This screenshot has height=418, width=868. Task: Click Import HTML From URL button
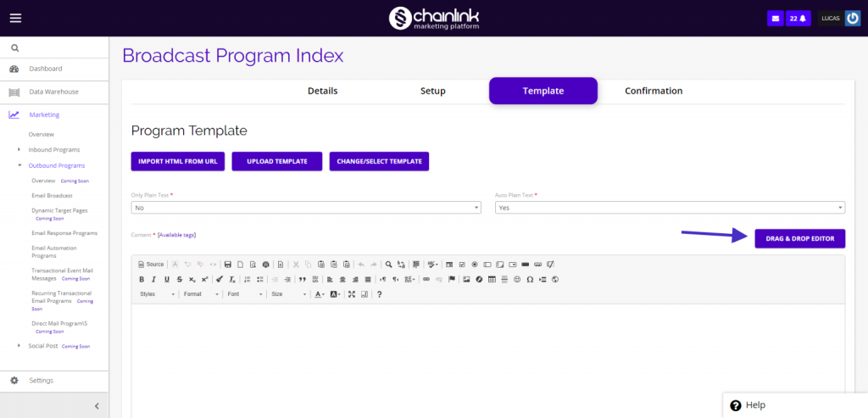pyautogui.click(x=178, y=161)
